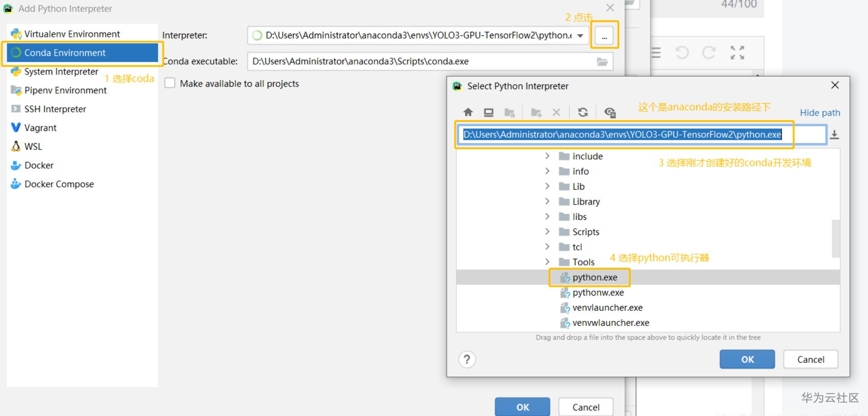
Task: Jump to desktop directory in file chooser toolbar
Action: point(489,112)
